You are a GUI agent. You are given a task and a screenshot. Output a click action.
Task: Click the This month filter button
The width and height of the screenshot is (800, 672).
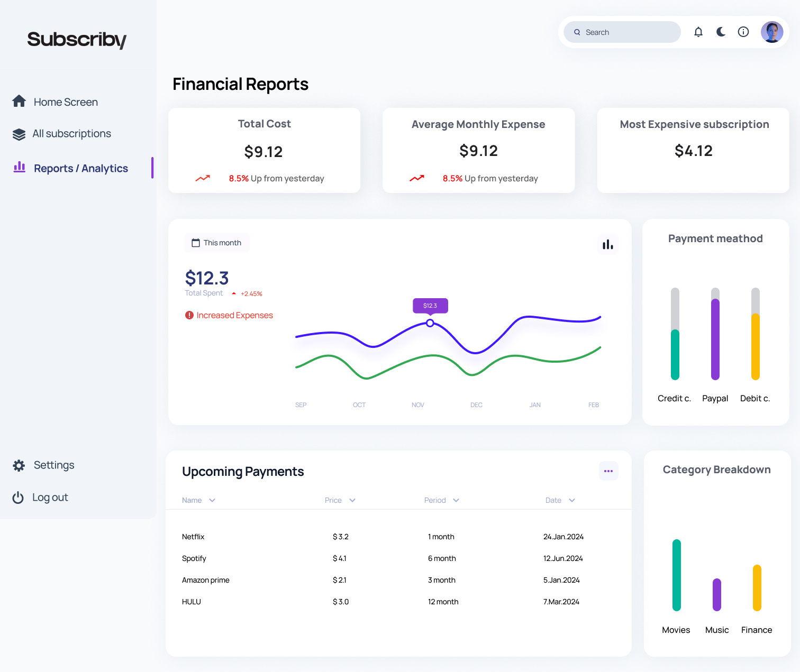[x=217, y=242]
